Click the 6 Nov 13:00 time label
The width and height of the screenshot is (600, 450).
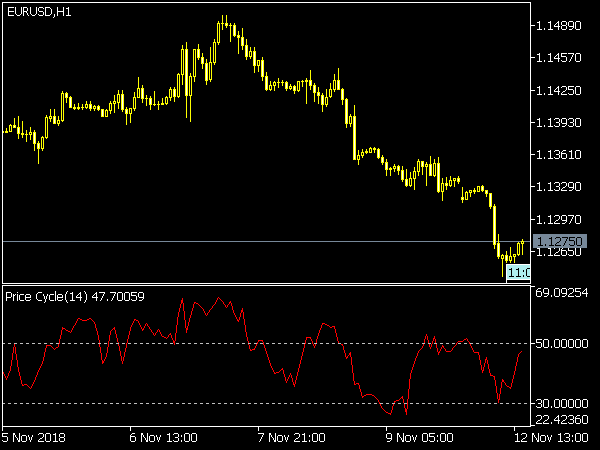click(x=163, y=437)
